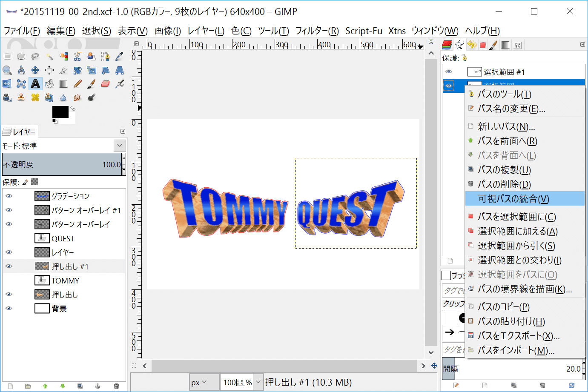588x392 pixels.
Task: Toggle visibility of グラデーション layer
Action: 9,196
